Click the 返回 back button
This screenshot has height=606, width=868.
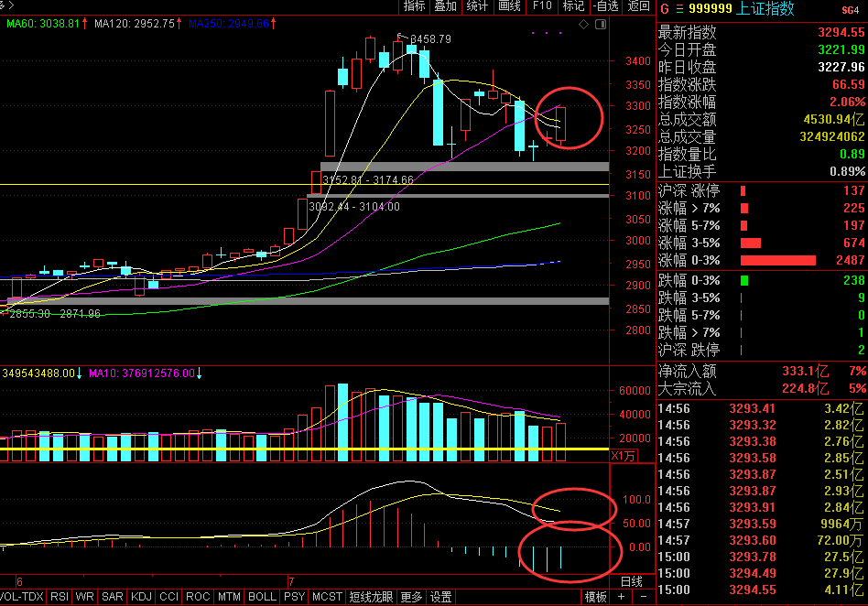638,6
